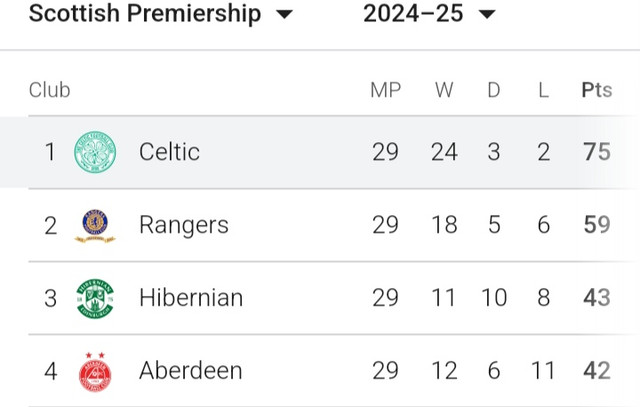Viewport: 640px width, 407px height.
Task: Select the MP column header
Action: click(386, 90)
